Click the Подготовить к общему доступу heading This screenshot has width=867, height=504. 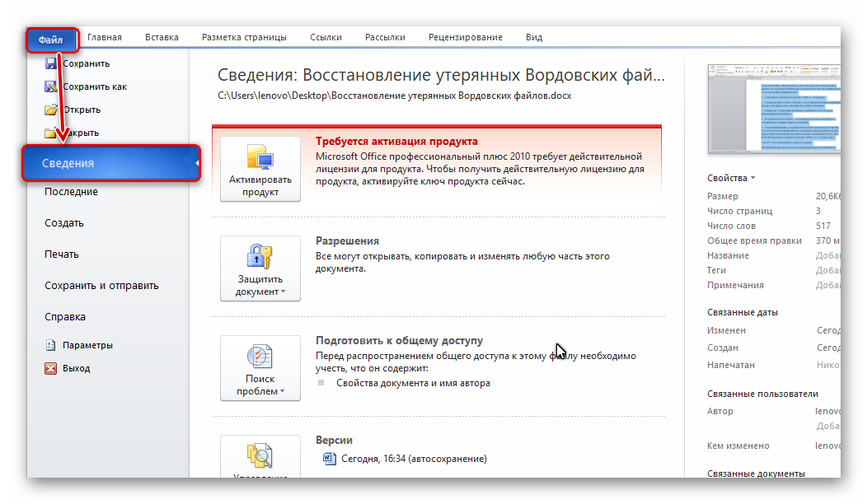399,340
